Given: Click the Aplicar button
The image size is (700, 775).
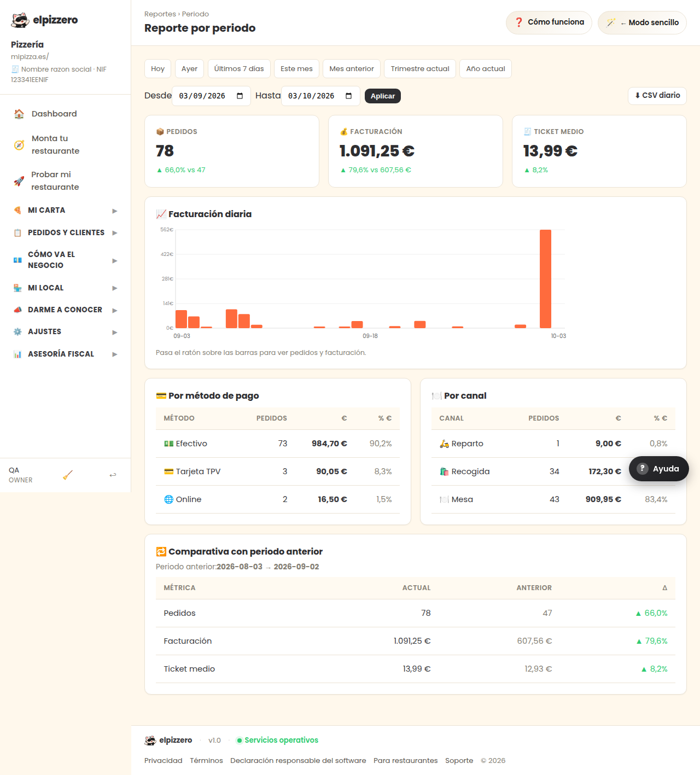Looking at the screenshot, I should pos(383,96).
